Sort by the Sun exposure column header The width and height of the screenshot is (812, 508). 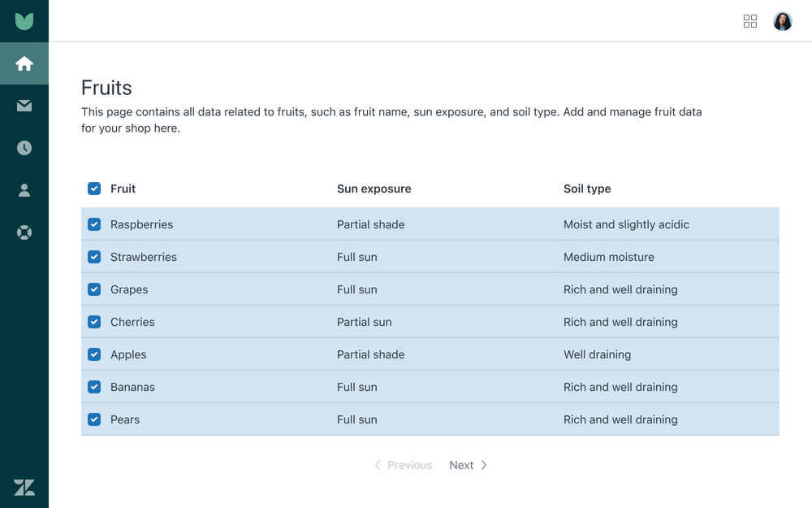(374, 189)
